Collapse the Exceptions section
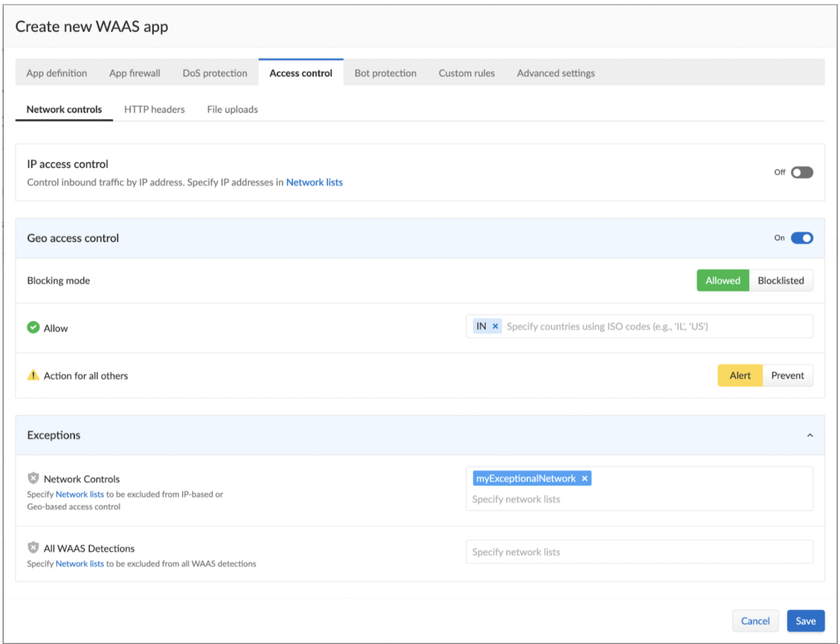This screenshot has height=644, width=840. point(810,435)
